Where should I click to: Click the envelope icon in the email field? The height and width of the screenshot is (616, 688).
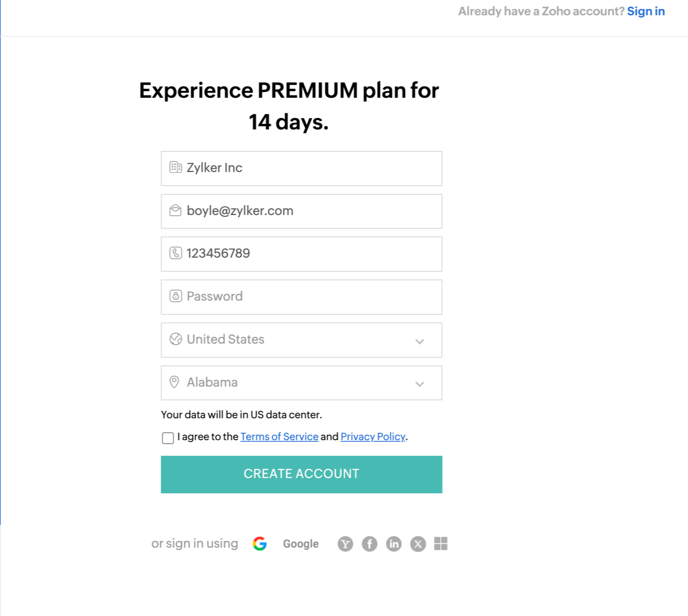coord(175,210)
